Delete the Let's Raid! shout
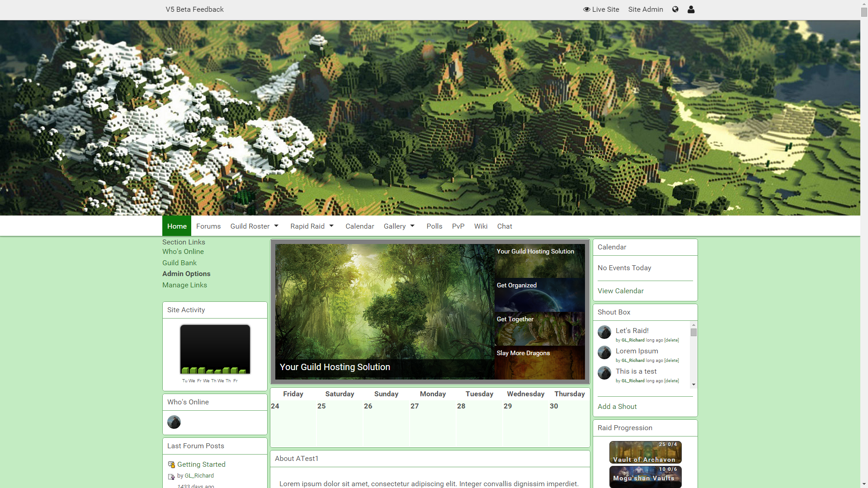Screen dimensions: 868x488 click(672, 340)
